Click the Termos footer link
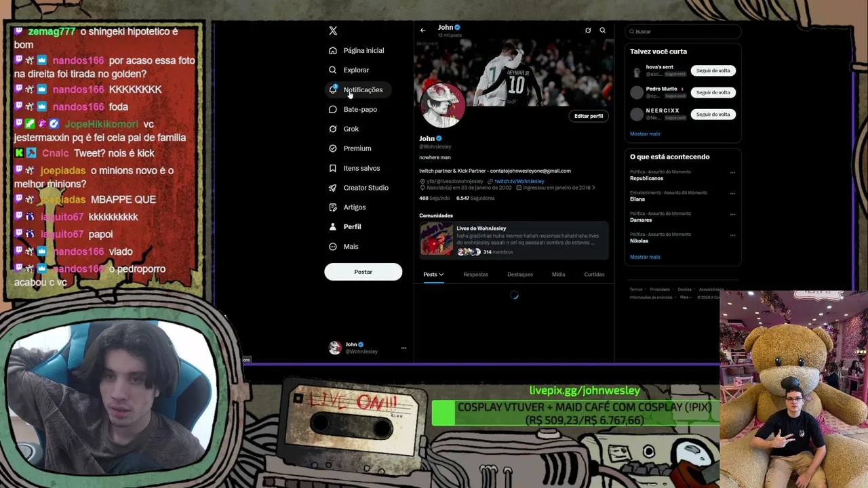Image resolution: width=868 pixels, height=488 pixels. [x=636, y=289]
